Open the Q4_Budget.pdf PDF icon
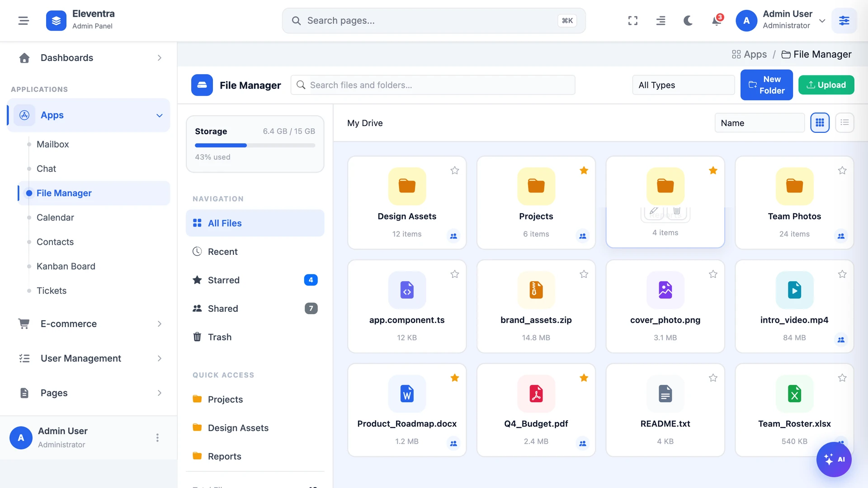The width and height of the screenshot is (868, 488). (x=536, y=394)
